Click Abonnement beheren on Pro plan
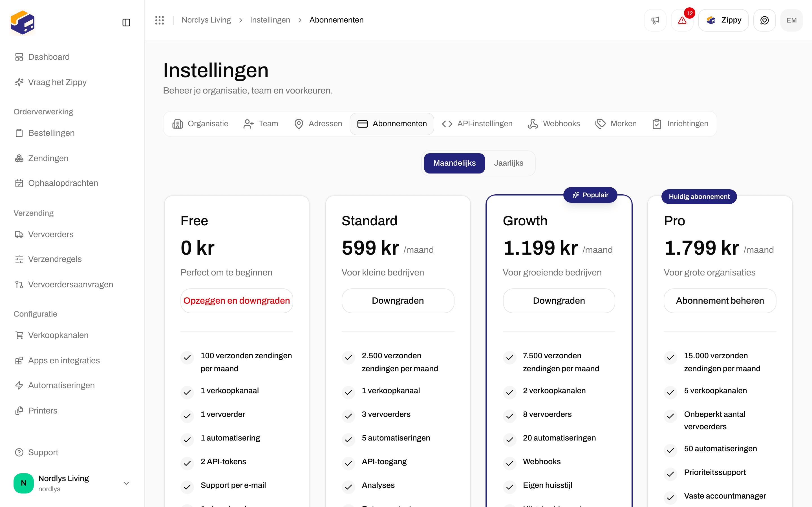812x507 pixels. (x=720, y=301)
